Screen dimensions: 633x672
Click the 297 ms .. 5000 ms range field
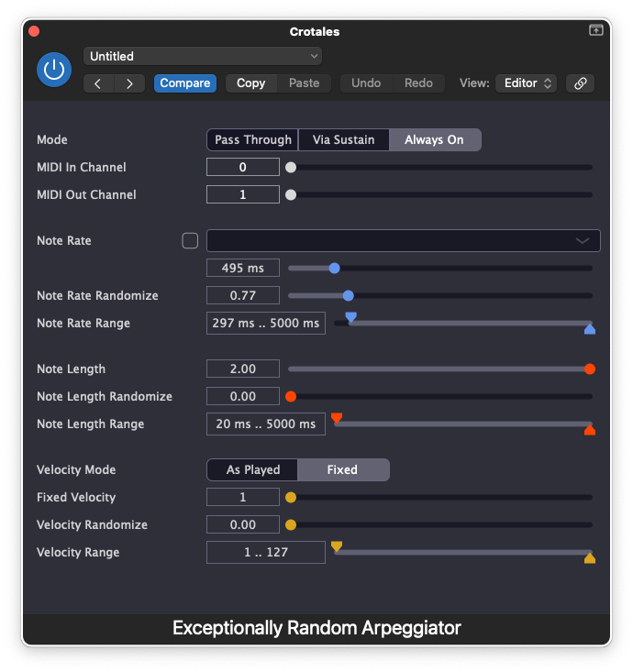266,323
